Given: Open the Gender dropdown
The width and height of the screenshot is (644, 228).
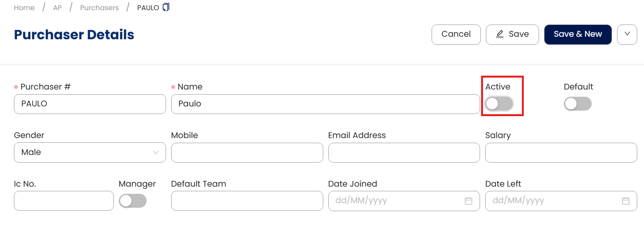Looking at the screenshot, I should [x=90, y=152].
